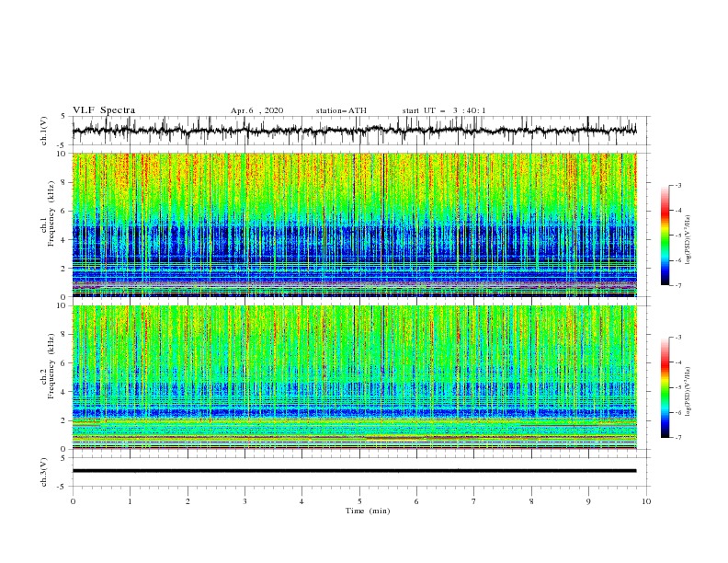This screenshot has height=563, width=728.
Task: Select the ch.1 "log(PSD)(V²/Hz)" colorbar label
Action: (x=688, y=240)
